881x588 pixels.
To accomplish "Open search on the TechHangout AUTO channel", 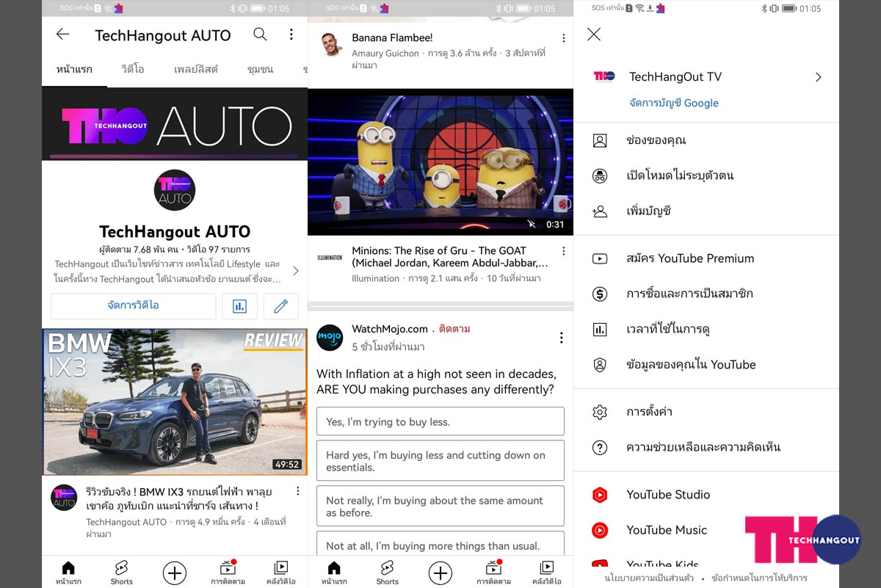I will 260,35.
